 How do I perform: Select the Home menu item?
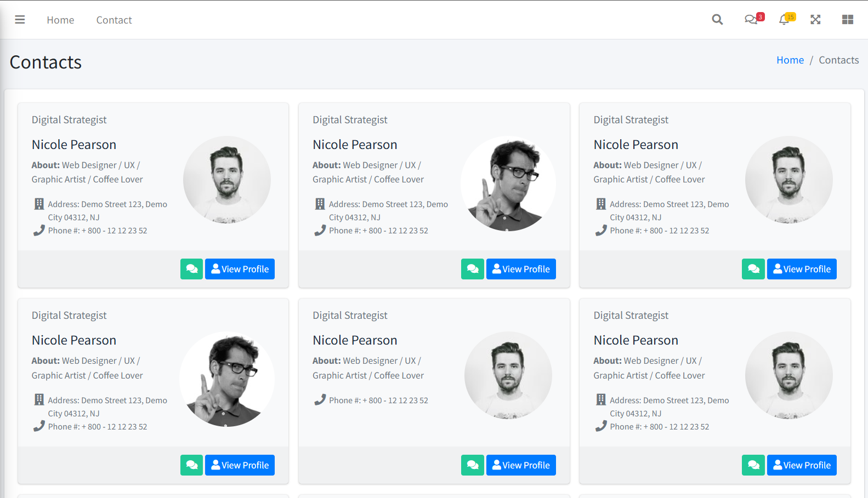pyautogui.click(x=60, y=20)
